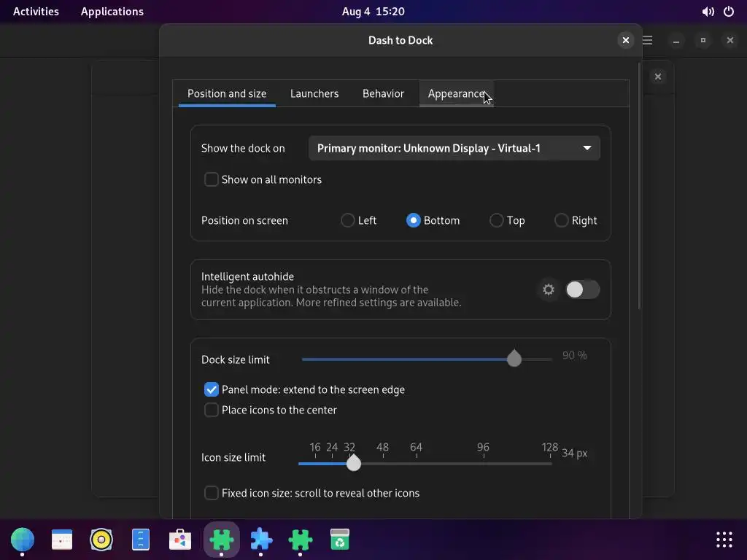This screenshot has width=747, height=560.
Task: Open the Appearance tab
Action: coord(456,94)
